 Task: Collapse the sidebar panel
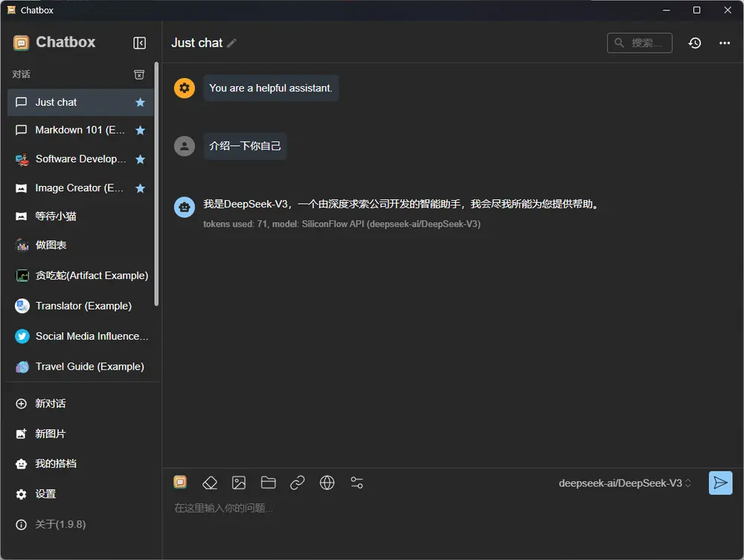click(x=139, y=42)
